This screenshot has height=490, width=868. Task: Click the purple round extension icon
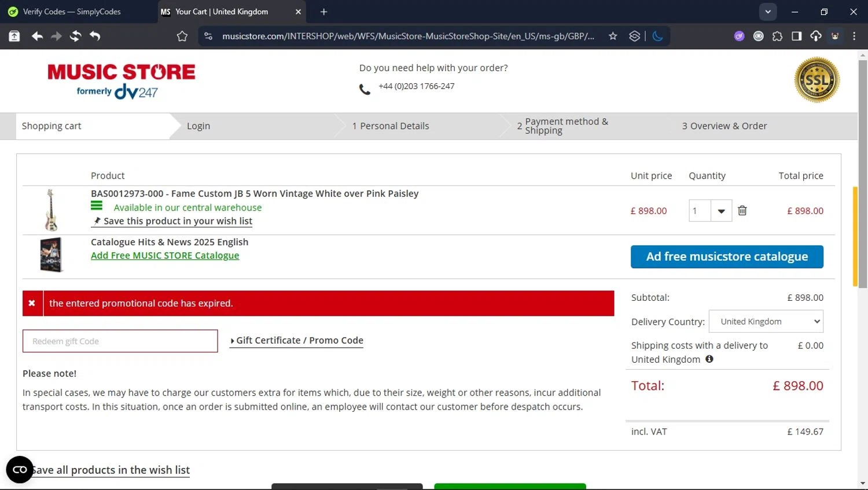740,36
